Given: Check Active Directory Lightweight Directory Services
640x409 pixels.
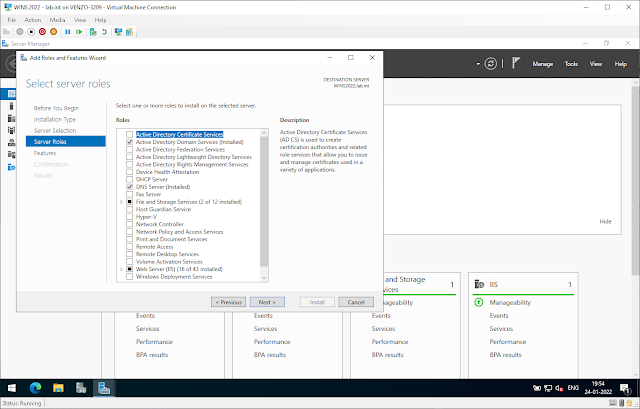Looking at the screenshot, I should (129, 157).
